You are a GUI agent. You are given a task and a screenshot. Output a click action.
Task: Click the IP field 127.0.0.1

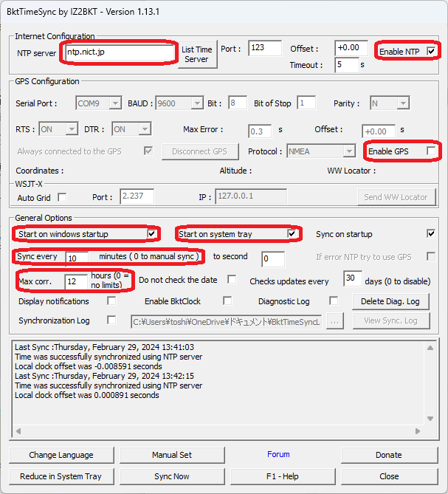click(251, 196)
